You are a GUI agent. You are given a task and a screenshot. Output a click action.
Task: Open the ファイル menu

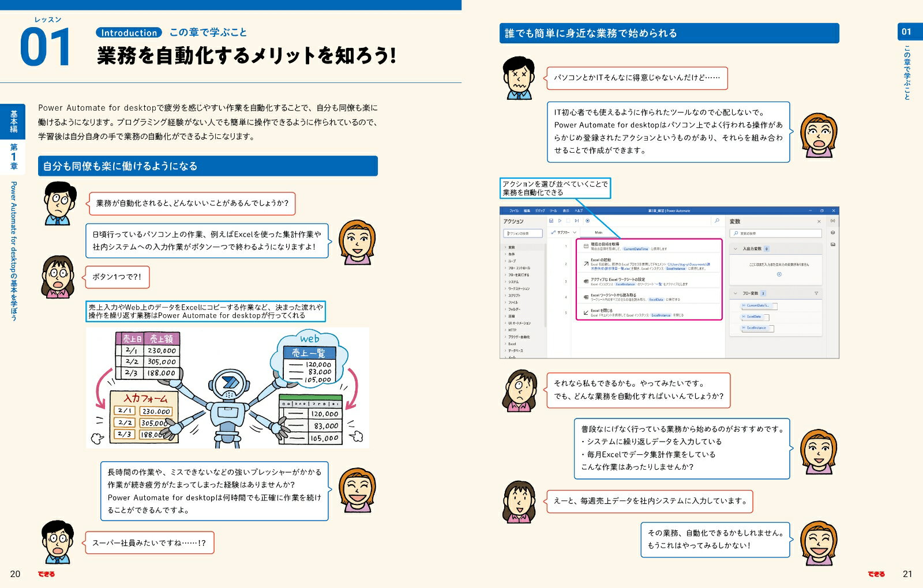coord(514,210)
